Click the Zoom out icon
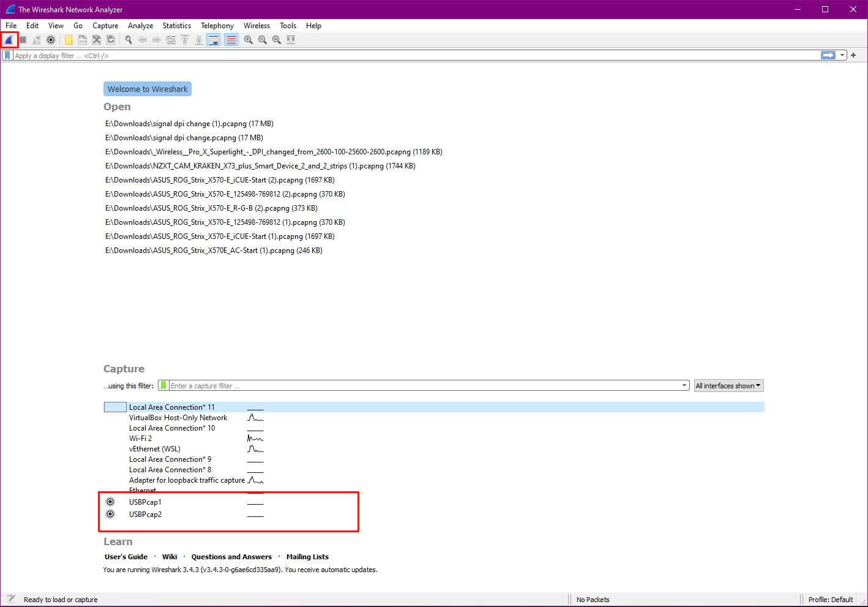 (x=263, y=40)
